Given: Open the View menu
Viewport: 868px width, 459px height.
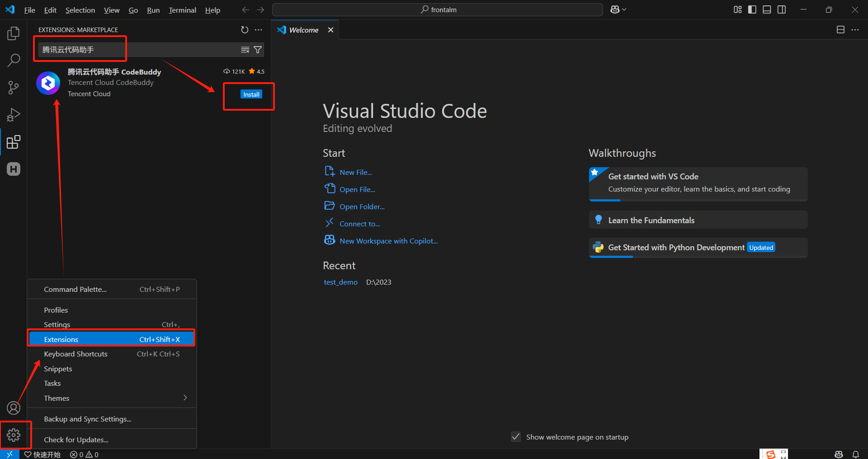Looking at the screenshot, I should tap(112, 10).
